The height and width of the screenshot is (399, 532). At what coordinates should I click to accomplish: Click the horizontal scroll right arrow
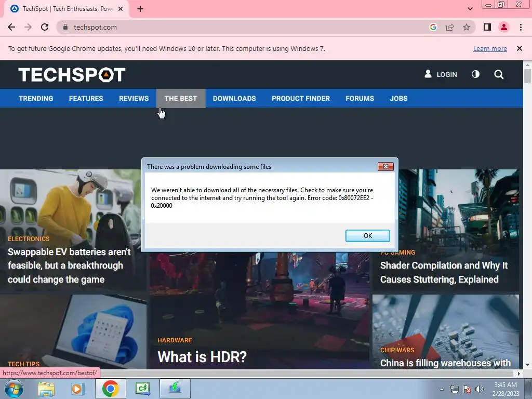pyautogui.click(x=519, y=374)
